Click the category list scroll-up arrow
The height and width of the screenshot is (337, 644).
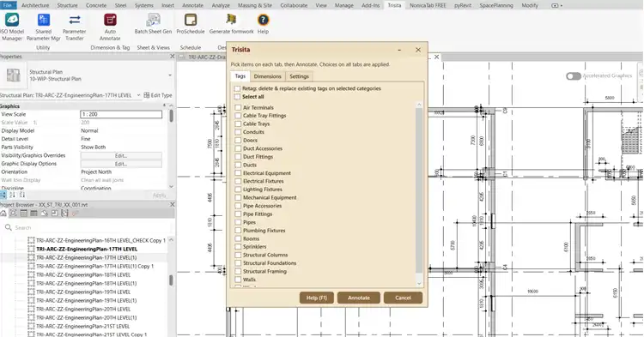419,105
